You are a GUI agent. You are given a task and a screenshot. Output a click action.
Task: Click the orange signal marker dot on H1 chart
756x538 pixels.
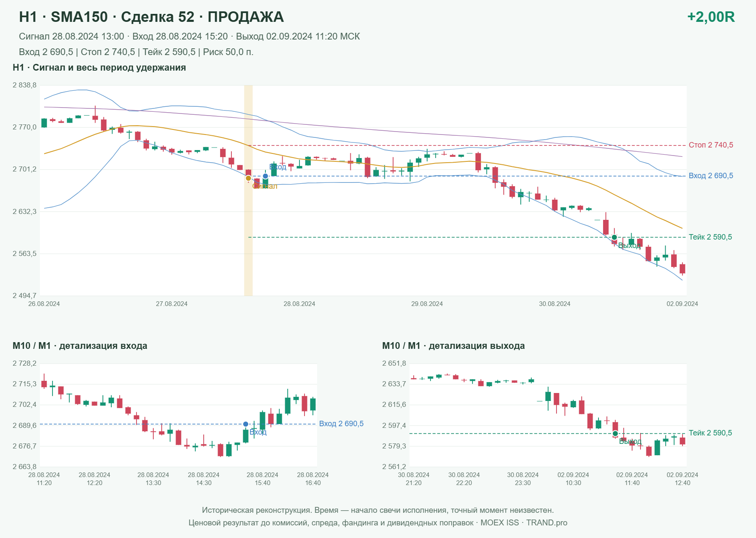coord(248,178)
